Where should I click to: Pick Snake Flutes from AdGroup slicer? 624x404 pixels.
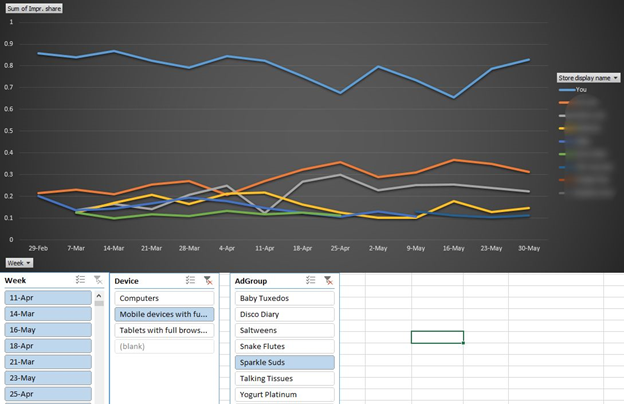284,346
